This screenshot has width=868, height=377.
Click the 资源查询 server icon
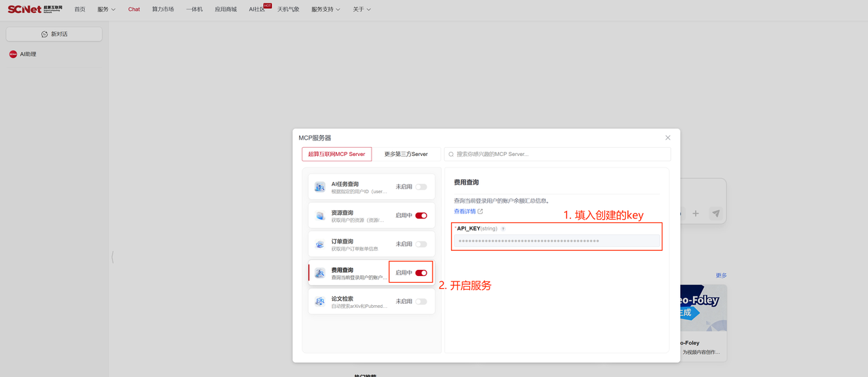point(319,216)
